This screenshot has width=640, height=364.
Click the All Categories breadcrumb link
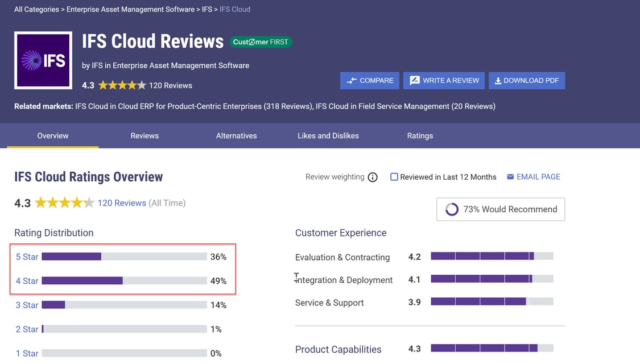[36, 9]
